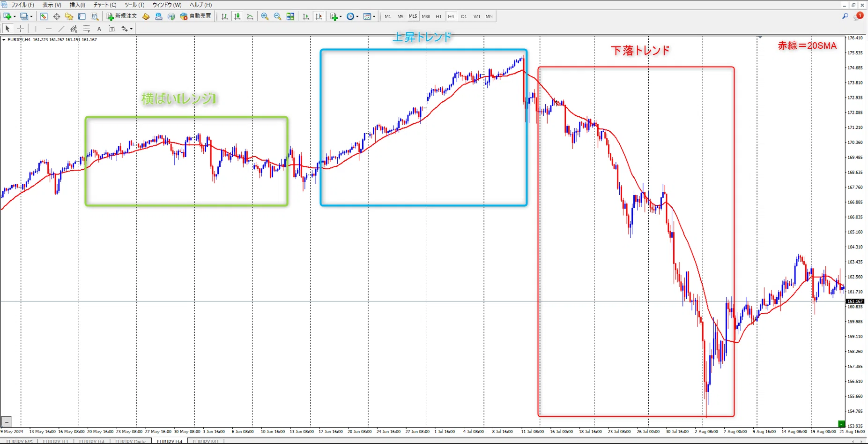
Task: Click the 新規注文 new order button
Action: [x=122, y=16]
